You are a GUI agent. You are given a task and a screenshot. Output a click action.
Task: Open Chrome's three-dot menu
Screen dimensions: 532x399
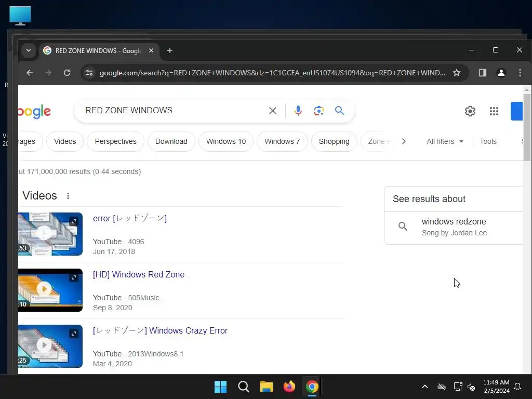pyautogui.click(x=520, y=73)
